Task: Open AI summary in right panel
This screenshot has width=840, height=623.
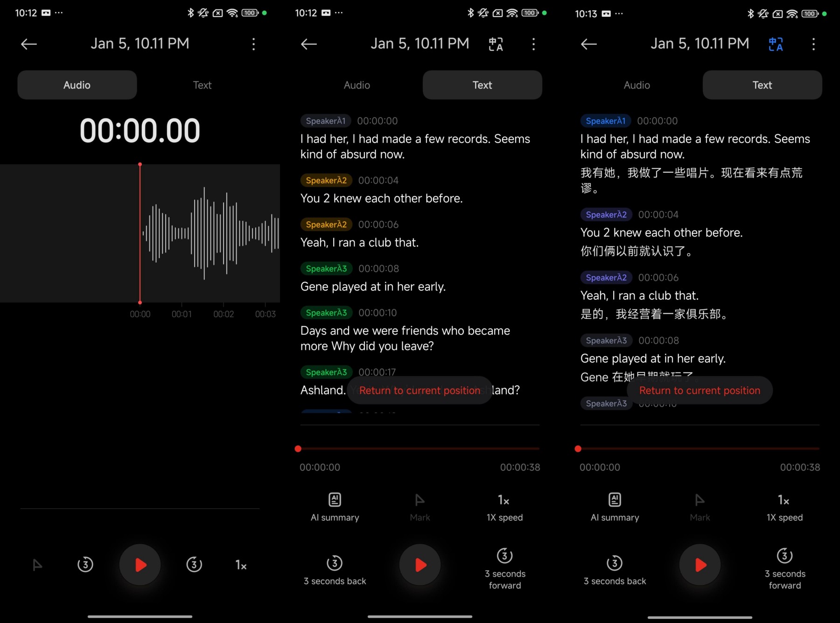Action: pos(615,507)
